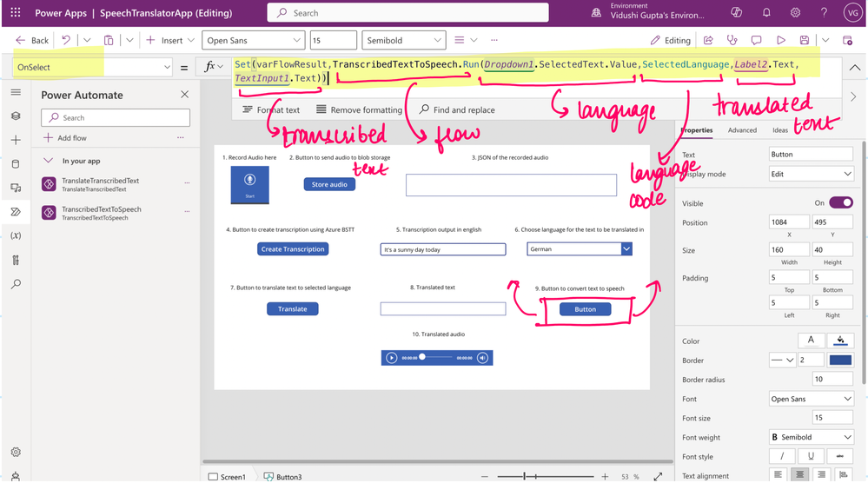
Task: Switch to the Ideas tab
Action: click(x=780, y=130)
